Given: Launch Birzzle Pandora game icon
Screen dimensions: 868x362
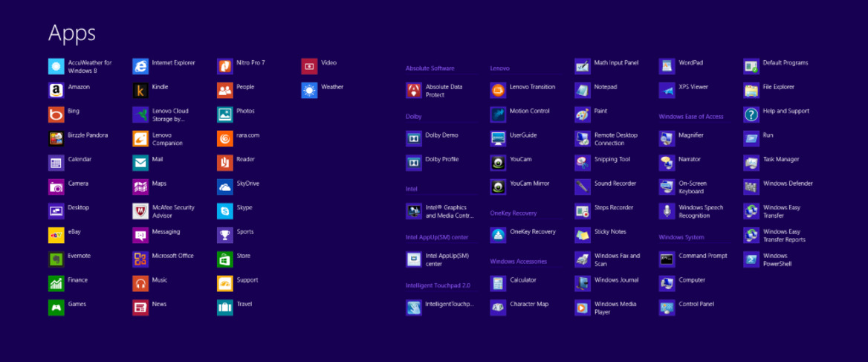Looking at the screenshot, I should coord(56,138).
